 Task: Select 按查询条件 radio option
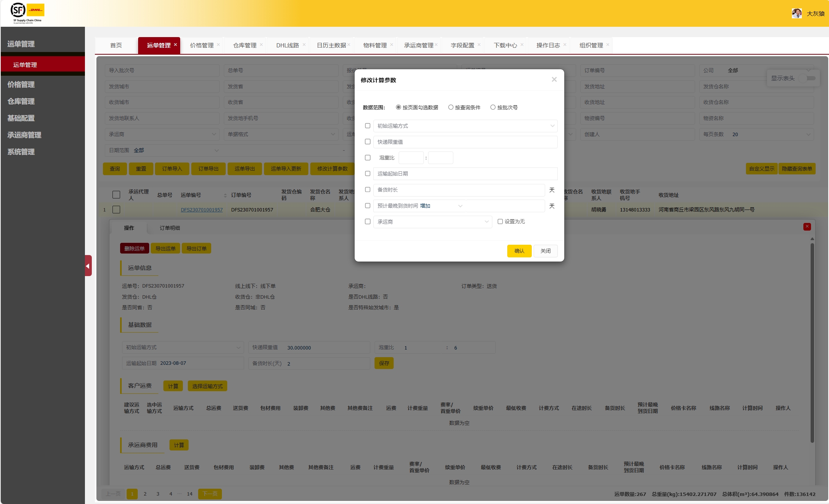click(x=451, y=107)
